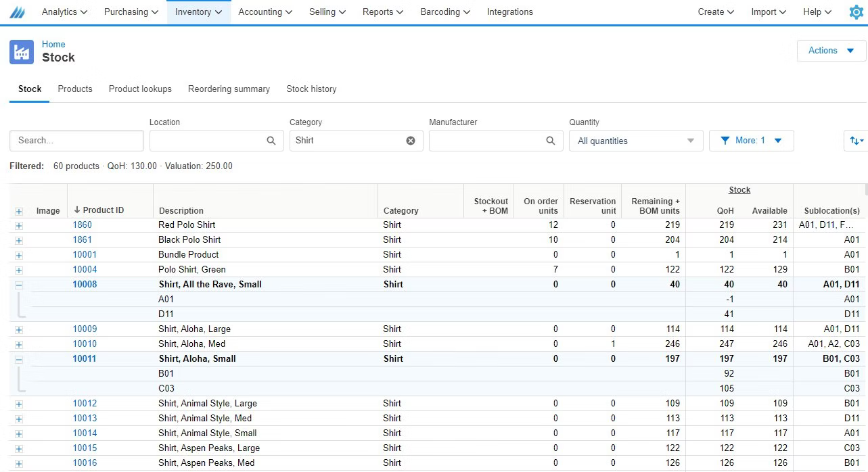Click the sort order arrows button
The height and width of the screenshot is (472, 868).
[856, 141]
